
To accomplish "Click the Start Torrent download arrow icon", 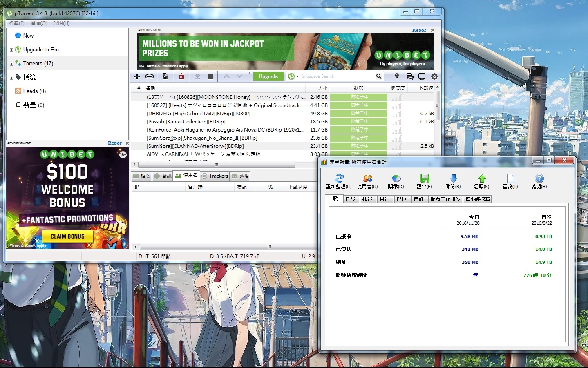I will tap(197, 76).
